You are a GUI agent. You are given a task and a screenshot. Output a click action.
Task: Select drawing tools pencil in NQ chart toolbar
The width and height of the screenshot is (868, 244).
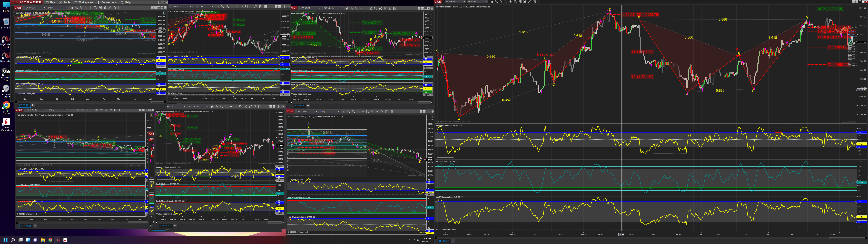pos(496,2)
